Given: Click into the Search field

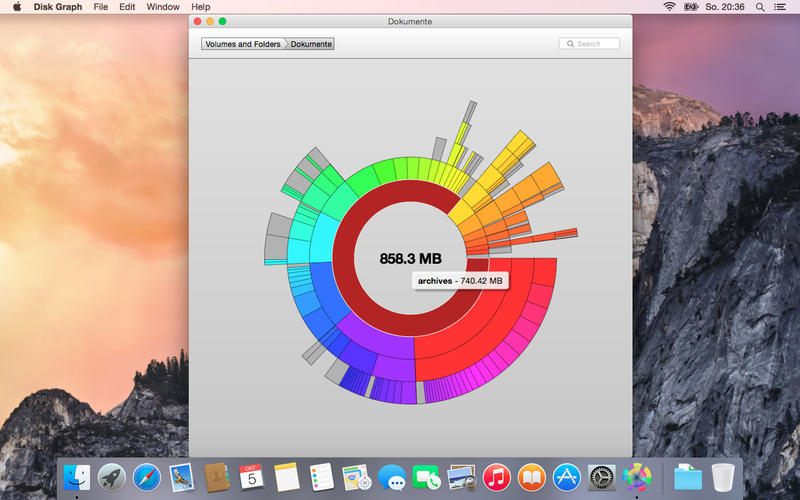Looking at the screenshot, I should click(x=594, y=44).
